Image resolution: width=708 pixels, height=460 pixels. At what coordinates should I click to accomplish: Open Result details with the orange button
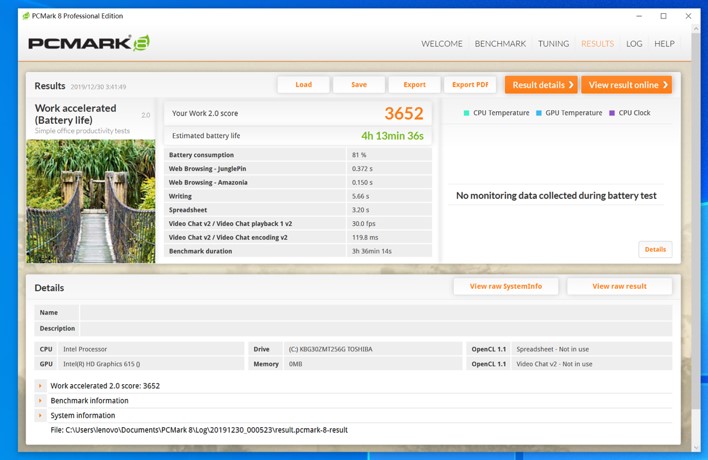541,85
